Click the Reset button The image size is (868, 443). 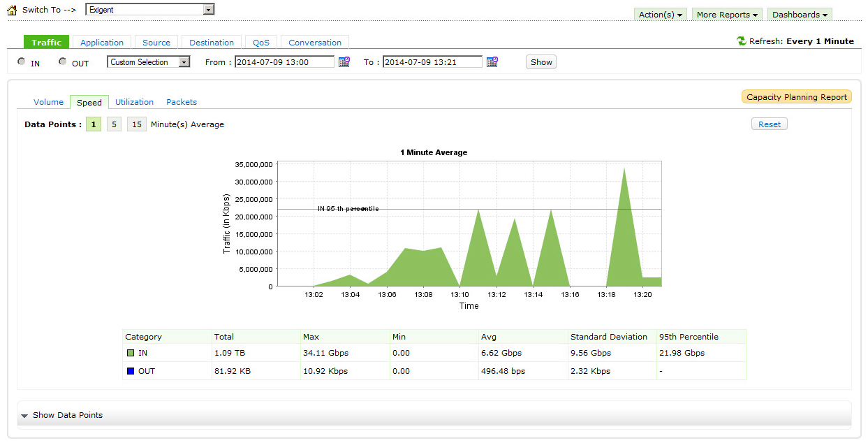(x=769, y=124)
